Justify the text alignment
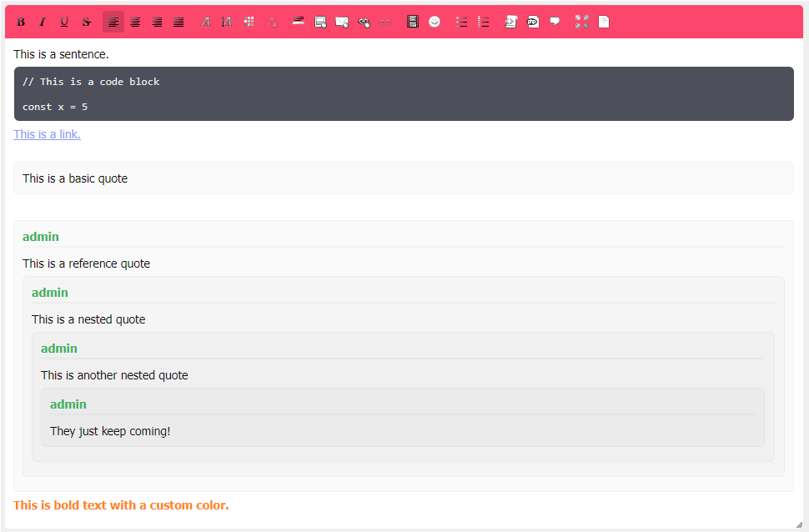Viewport: 809px width, 532px height. [x=178, y=22]
